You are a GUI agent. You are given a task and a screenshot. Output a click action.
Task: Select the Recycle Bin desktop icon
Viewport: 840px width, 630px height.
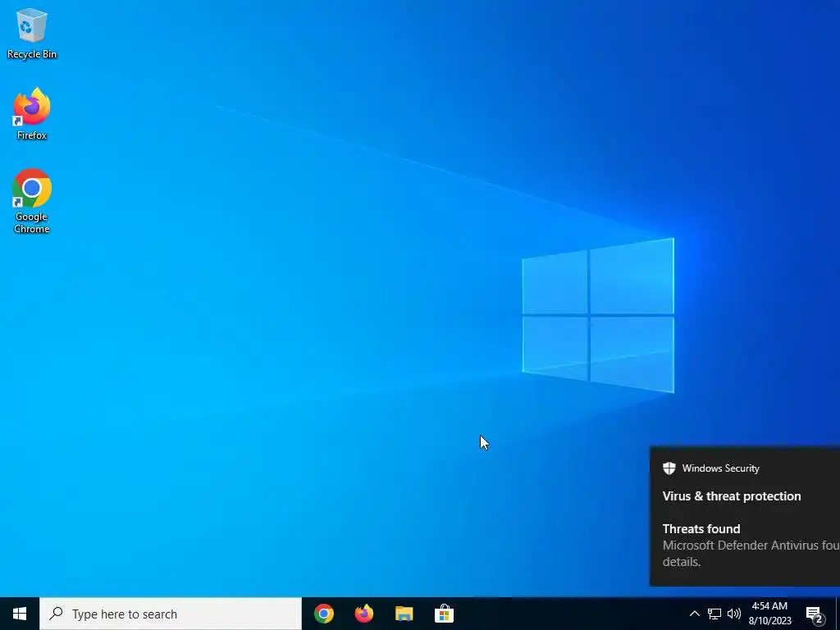coord(32,33)
